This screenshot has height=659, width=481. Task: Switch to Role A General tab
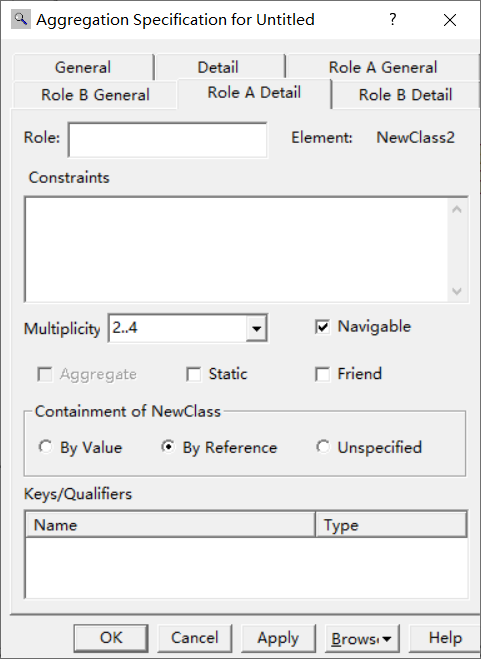383,67
